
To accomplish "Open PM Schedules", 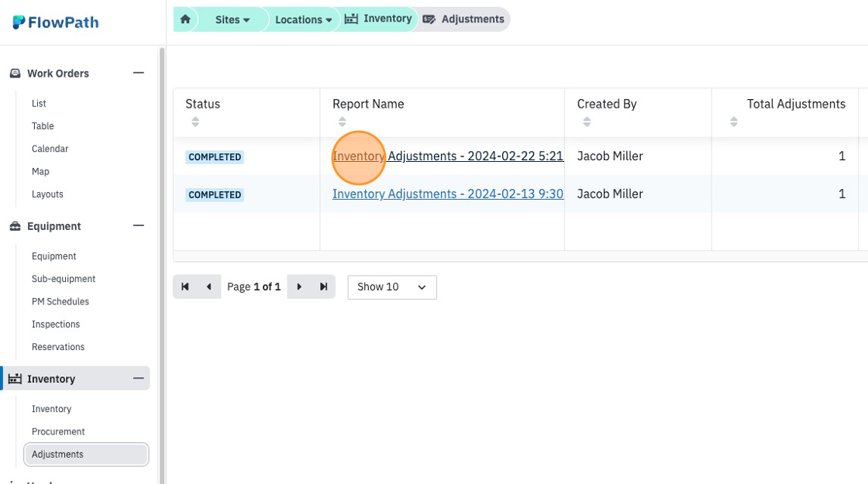I will [60, 301].
